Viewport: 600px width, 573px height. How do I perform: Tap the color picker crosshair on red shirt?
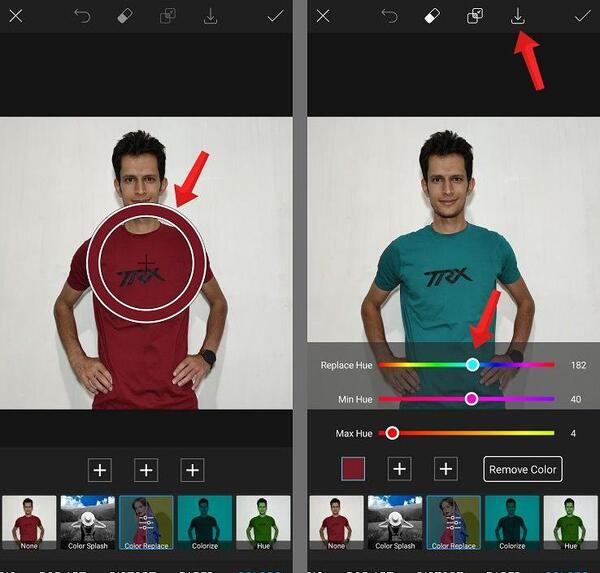pos(147,263)
